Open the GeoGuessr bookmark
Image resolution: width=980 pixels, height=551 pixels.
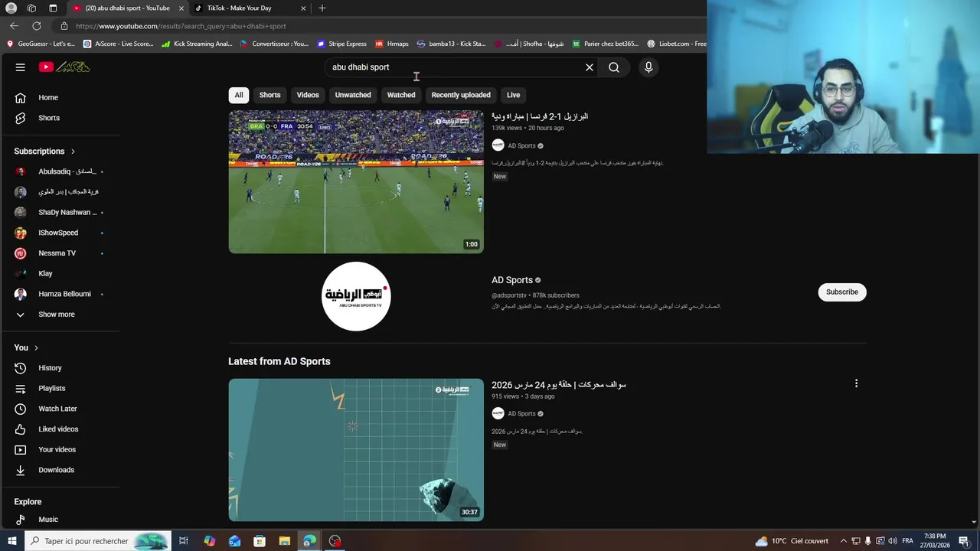[x=41, y=44]
